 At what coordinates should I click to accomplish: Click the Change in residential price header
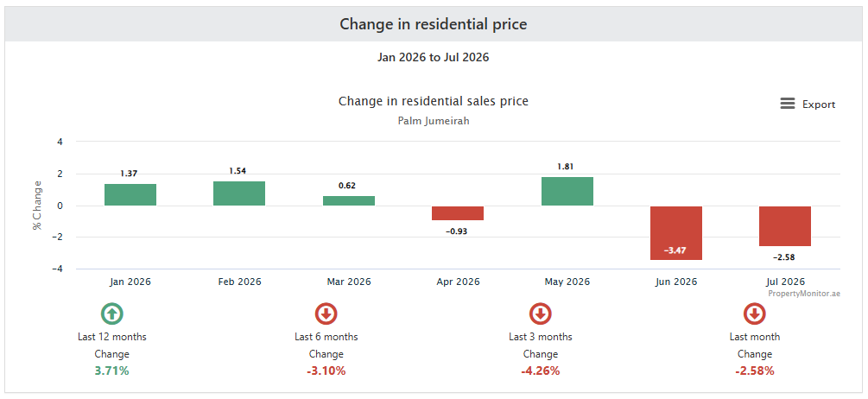point(434,24)
